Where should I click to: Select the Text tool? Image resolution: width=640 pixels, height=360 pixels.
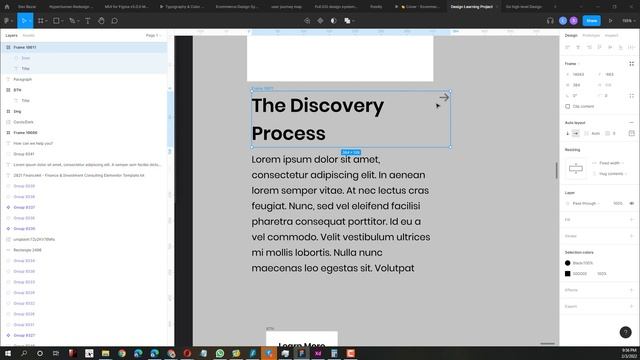point(87,20)
